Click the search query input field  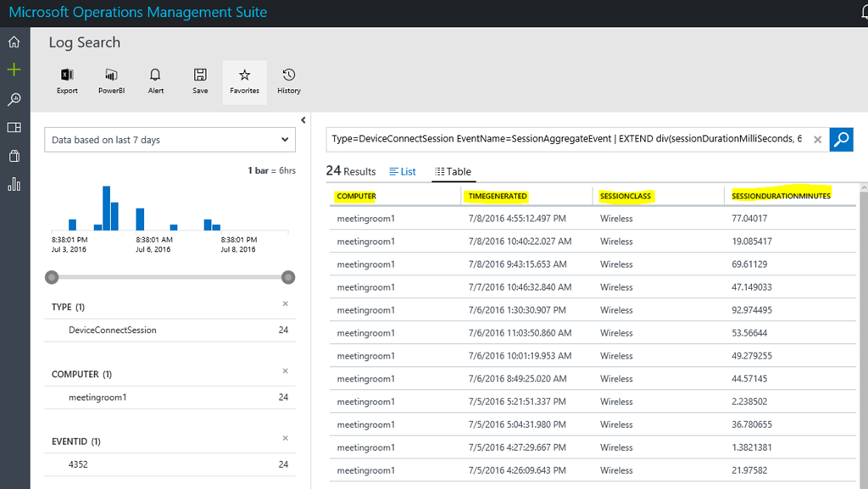click(566, 139)
